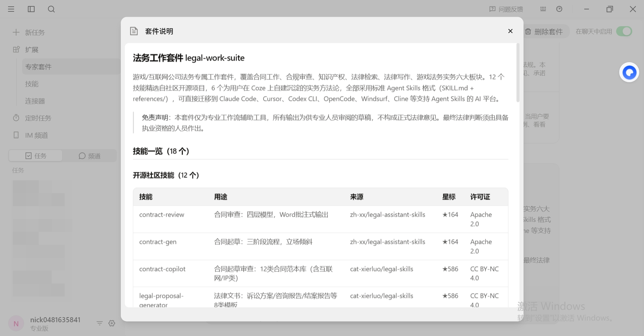Open the 扩展 section
The image size is (644, 336).
26,50
